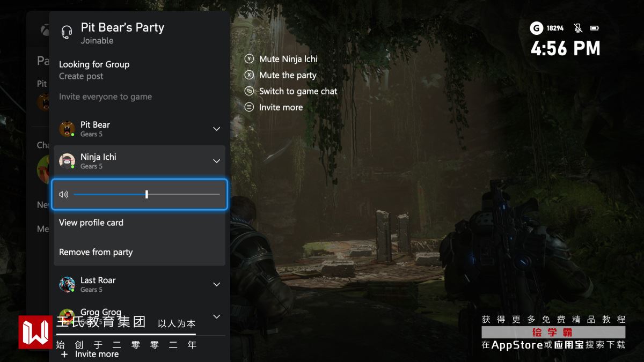Expand the Grog Grog member options
Viewport: 644px width, 362px height.
217,317
